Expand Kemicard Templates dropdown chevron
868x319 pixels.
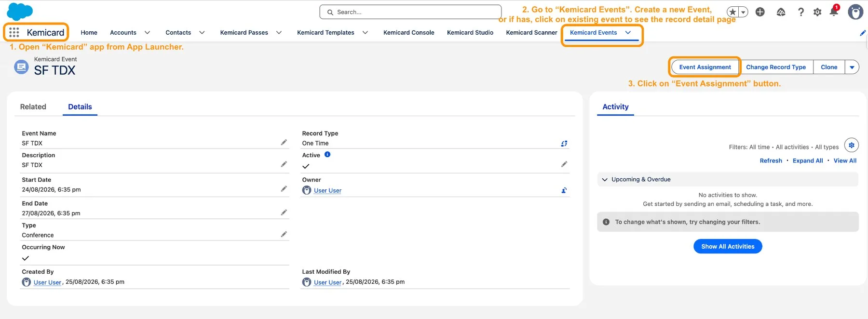pos(365,33)
